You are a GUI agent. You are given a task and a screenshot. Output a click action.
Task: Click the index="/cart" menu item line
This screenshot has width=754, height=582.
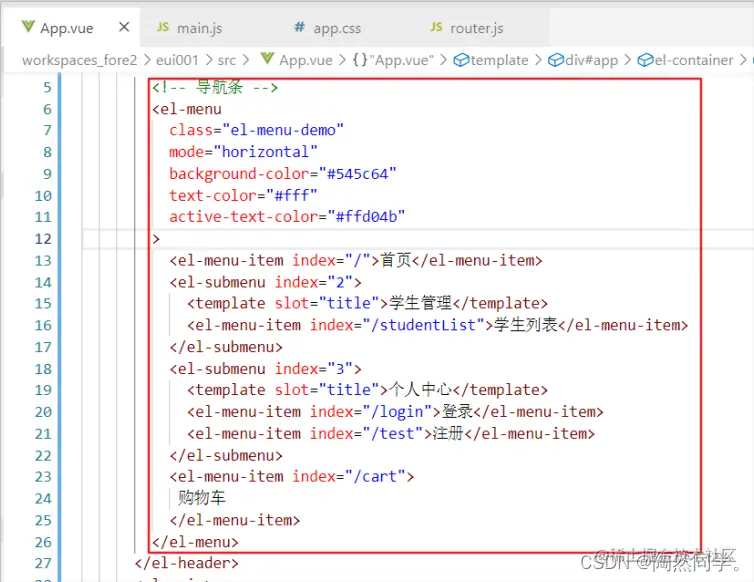291,477
